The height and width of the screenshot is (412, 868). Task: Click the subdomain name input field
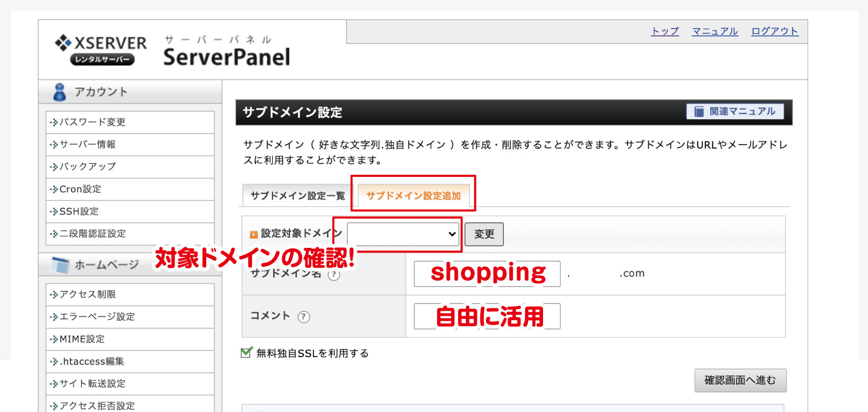[487, 274]
